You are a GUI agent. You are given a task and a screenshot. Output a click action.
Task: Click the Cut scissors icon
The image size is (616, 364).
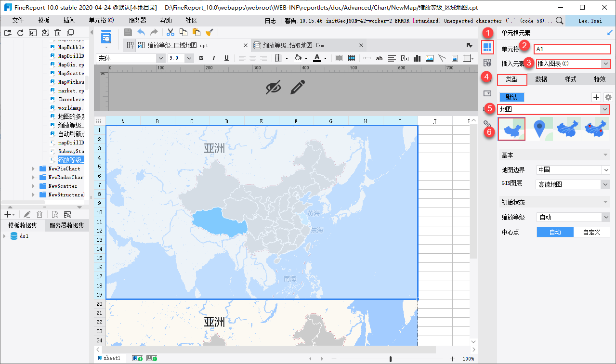170,32
